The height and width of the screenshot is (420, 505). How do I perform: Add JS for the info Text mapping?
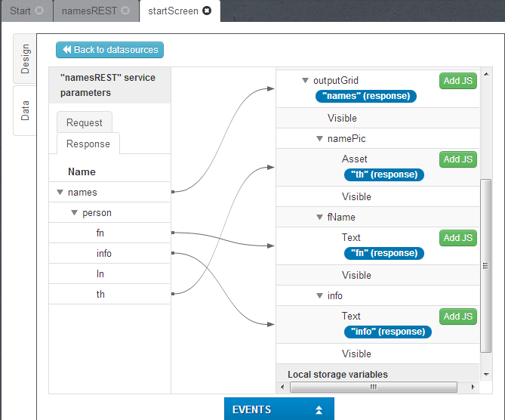click(457, 317)
